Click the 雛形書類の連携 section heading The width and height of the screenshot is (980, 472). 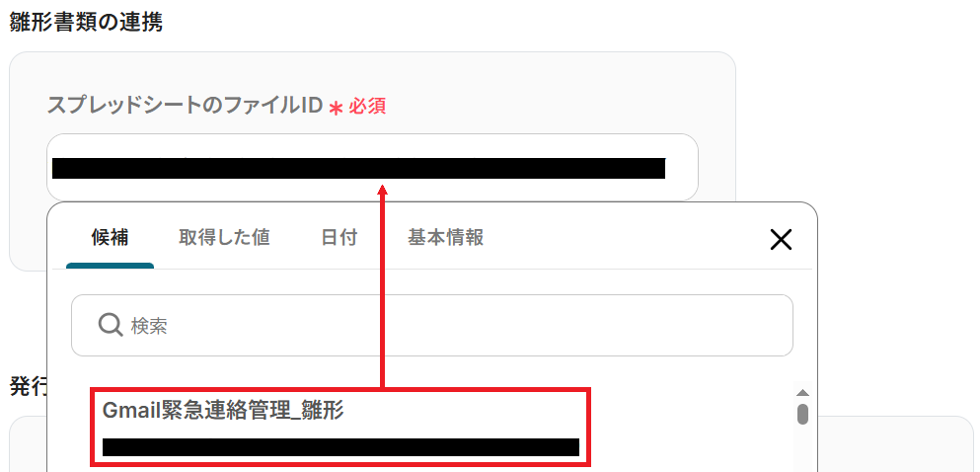pos(86,23)
